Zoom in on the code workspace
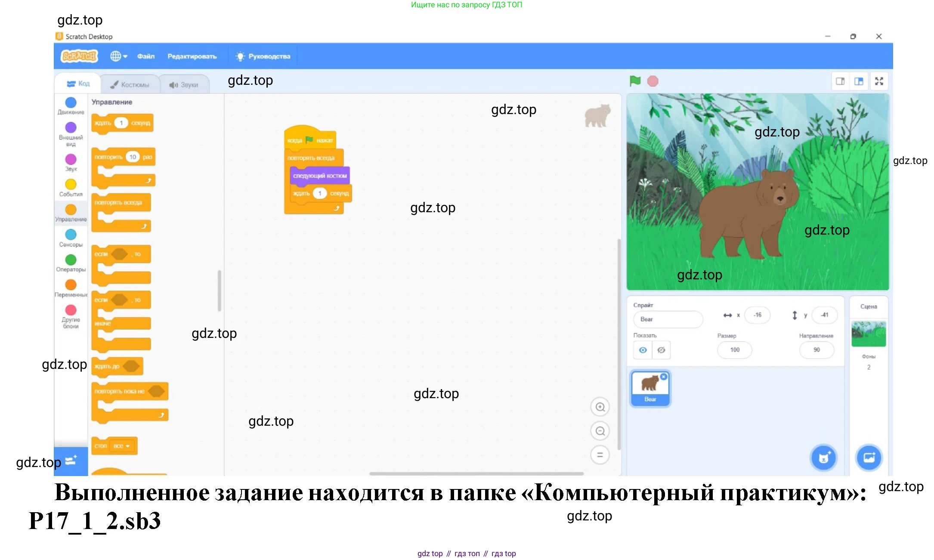This screenshot has height=560, width=934. click(600, 407)
